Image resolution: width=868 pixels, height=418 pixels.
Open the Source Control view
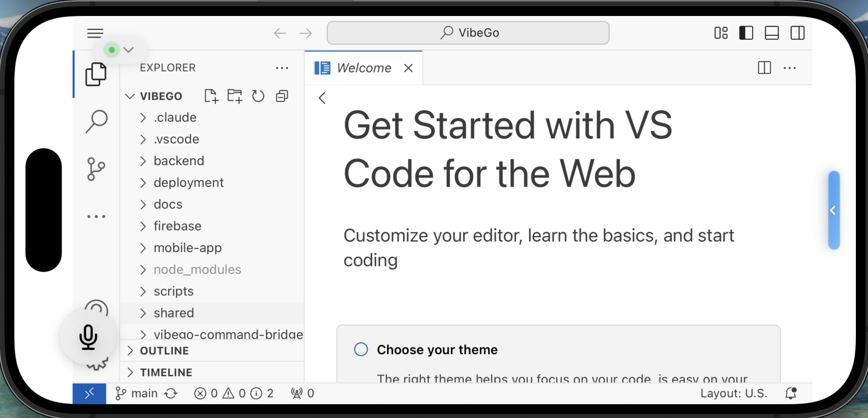tap(96, 169)
